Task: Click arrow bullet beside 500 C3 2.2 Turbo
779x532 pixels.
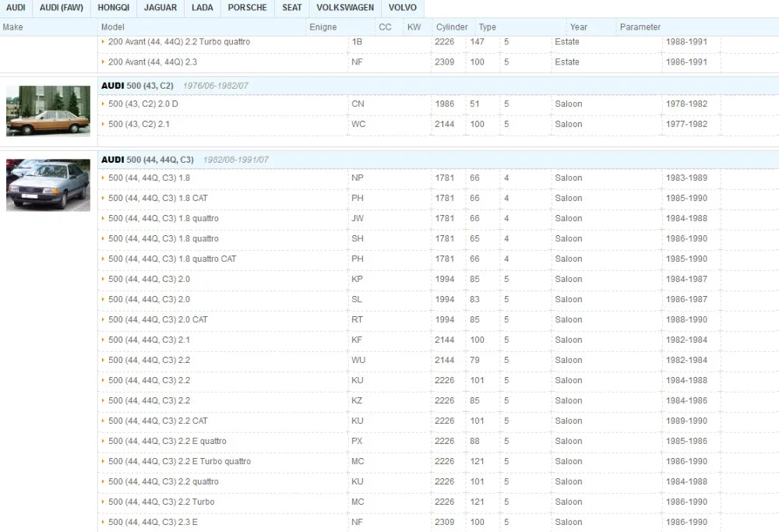Action: (103, 502)
